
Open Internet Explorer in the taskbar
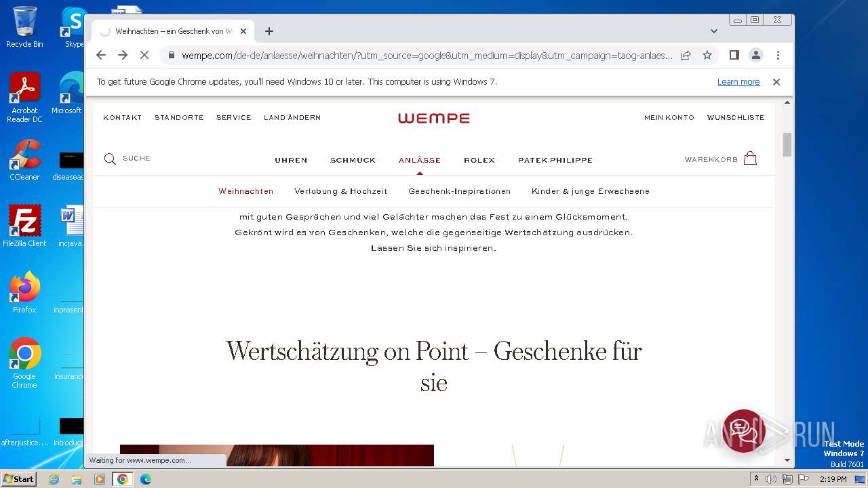[x=54, y=479]
